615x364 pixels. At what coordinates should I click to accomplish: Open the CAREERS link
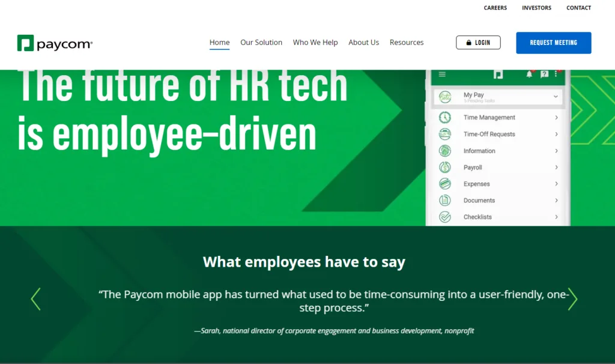[x=495, y=8]
